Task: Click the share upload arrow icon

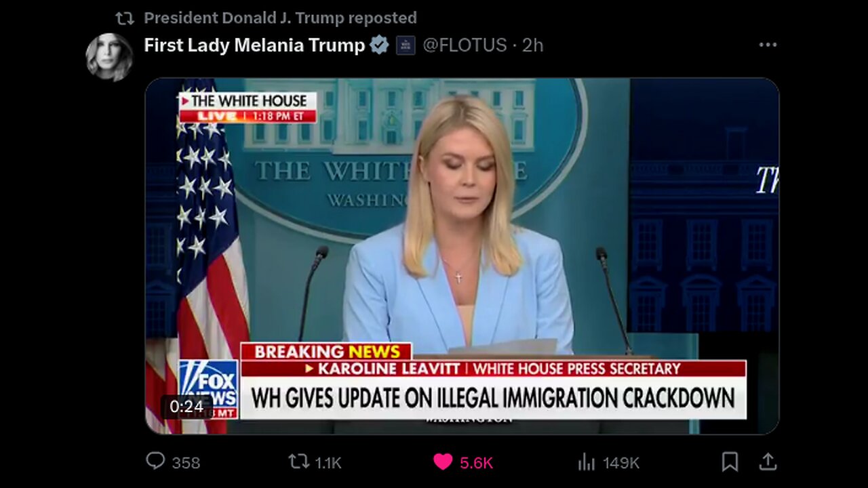Action: coord(768,462)
